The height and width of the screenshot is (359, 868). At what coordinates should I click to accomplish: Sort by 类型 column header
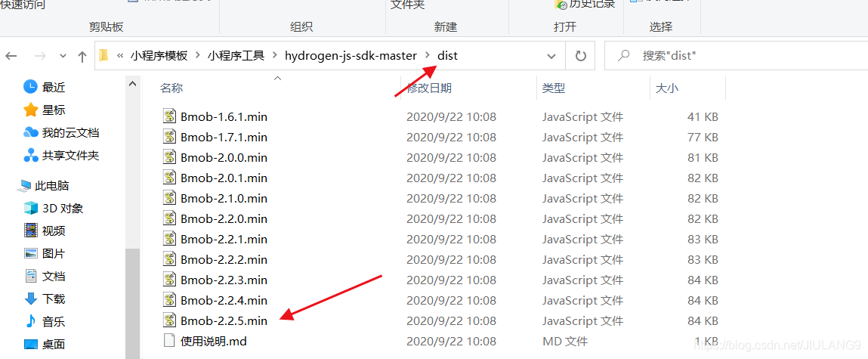pyautogui.click(x=554, y=88)
